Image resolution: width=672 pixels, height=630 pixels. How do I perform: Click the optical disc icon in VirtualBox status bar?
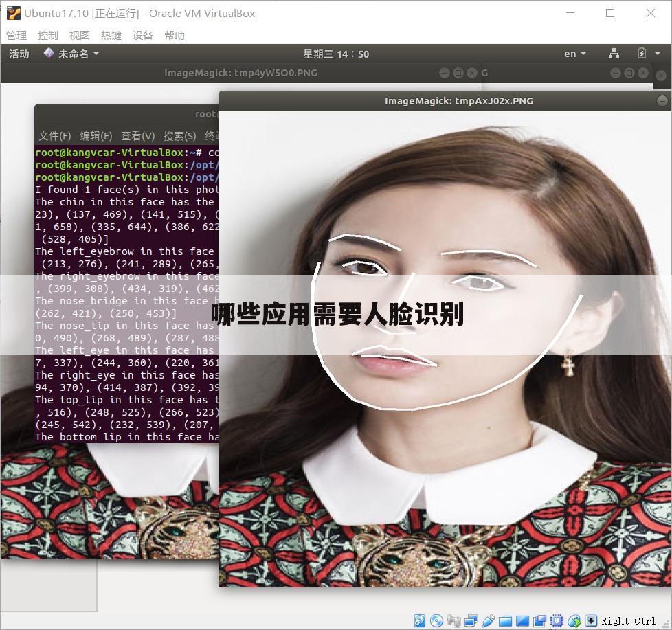click(x=436, y=620)
